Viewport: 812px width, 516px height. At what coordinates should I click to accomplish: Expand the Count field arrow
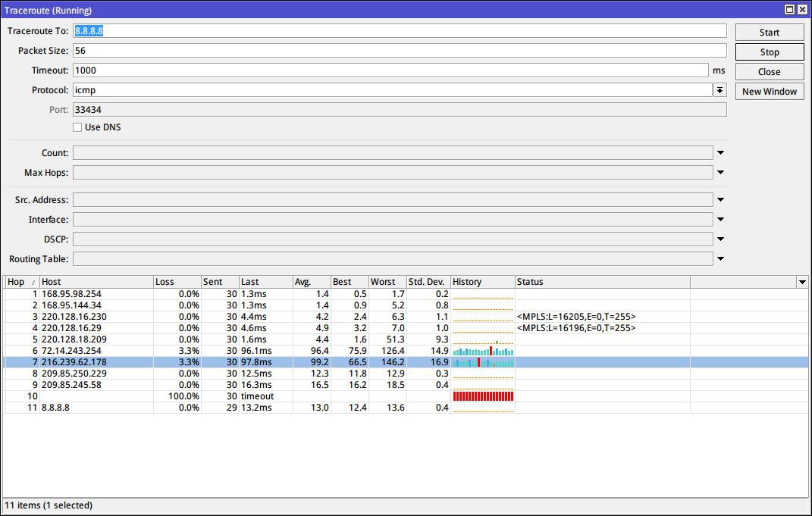(720, 153)
